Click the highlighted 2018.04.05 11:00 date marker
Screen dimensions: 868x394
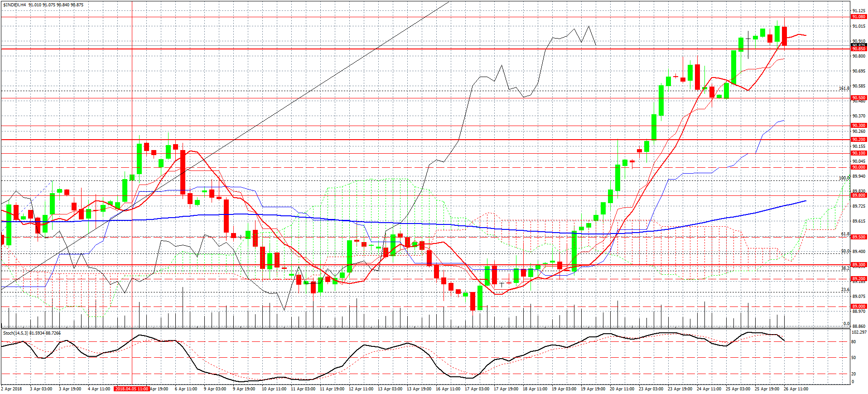click(132, 389)
